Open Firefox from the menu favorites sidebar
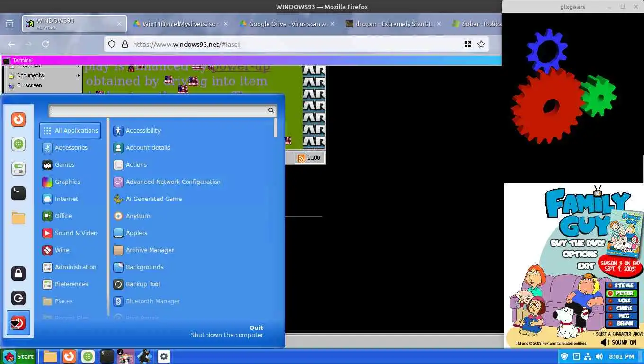644x364 pixels. click(18, 119)
